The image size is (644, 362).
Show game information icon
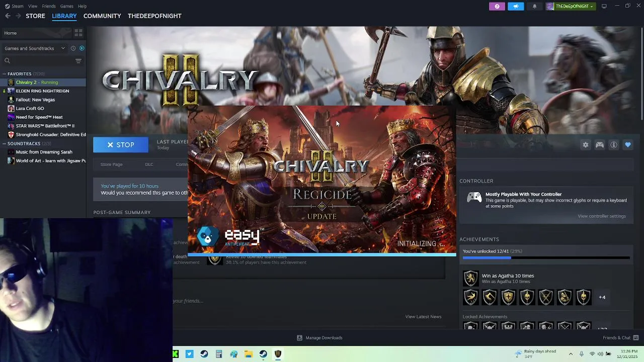614,145
